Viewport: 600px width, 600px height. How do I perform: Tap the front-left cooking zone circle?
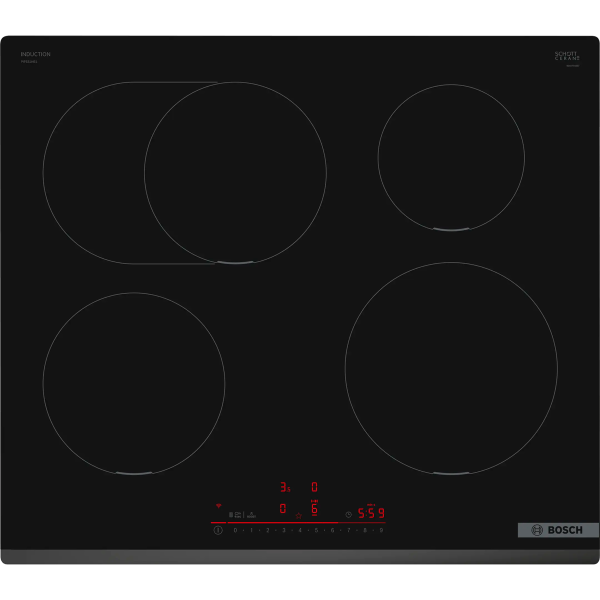(133, 383)
